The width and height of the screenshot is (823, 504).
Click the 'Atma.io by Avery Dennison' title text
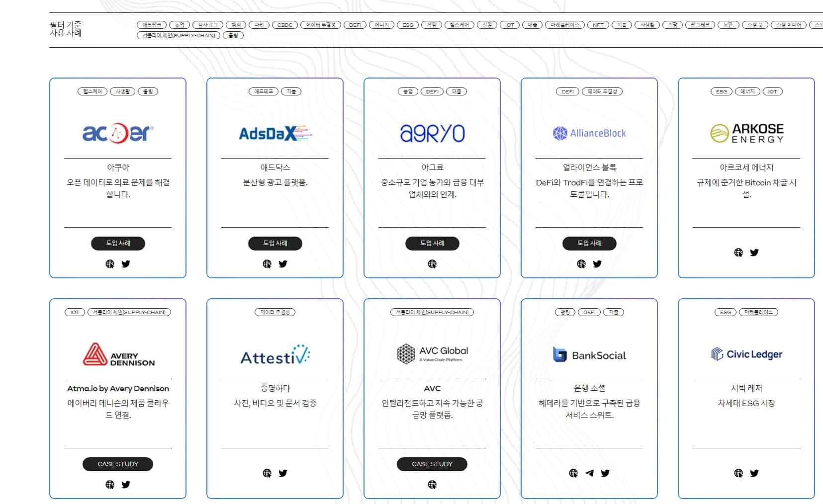pyautogui.click(x=118, y=388)
